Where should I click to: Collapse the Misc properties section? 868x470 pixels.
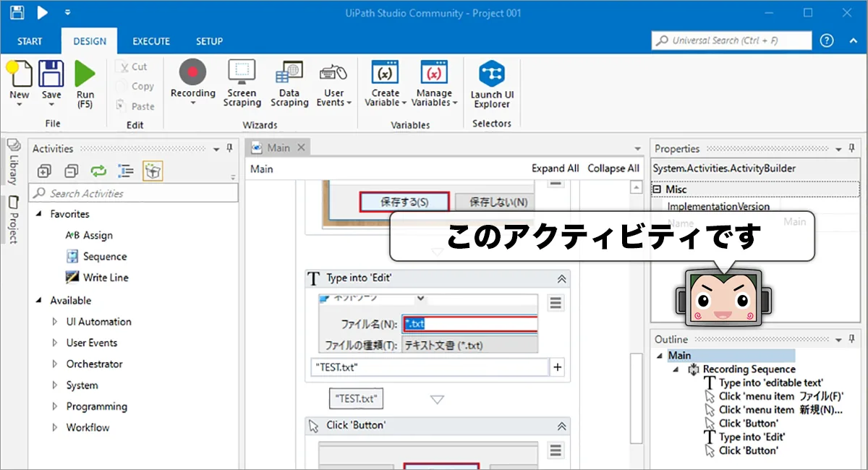[657, 189]
